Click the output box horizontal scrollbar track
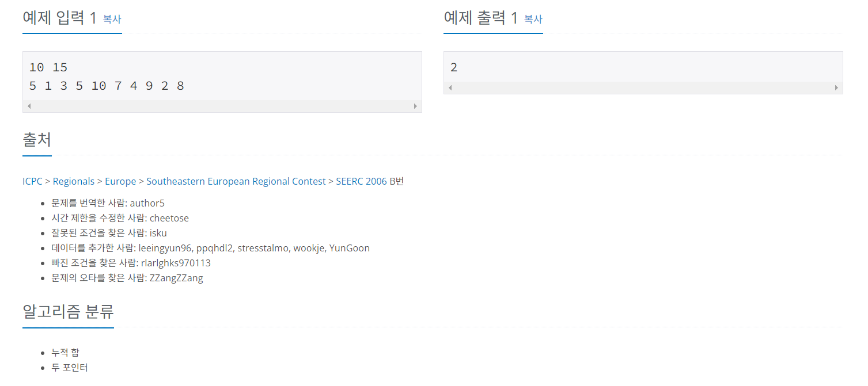 pyautogui.click(x=643, y=87)
